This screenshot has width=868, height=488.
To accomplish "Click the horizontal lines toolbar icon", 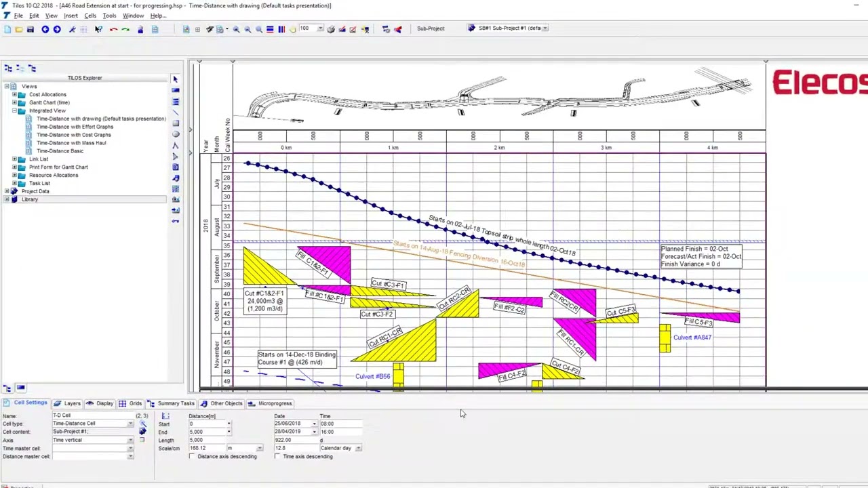I will click(270, 29).
